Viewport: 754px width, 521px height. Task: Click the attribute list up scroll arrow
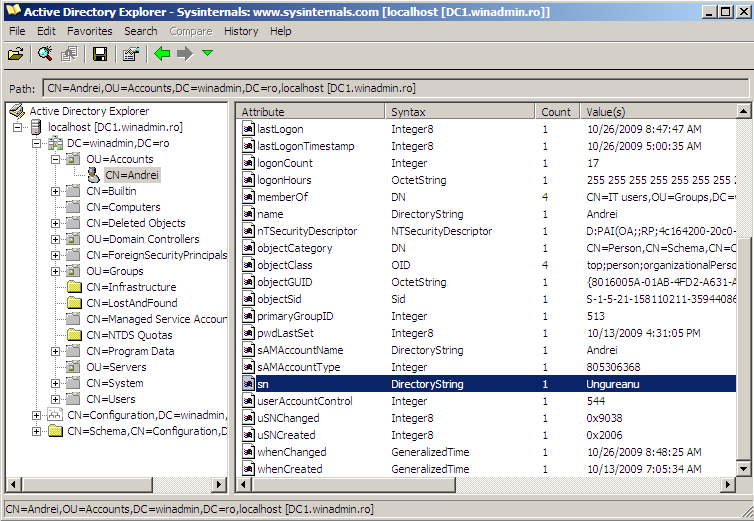click(x=743, y=112)
